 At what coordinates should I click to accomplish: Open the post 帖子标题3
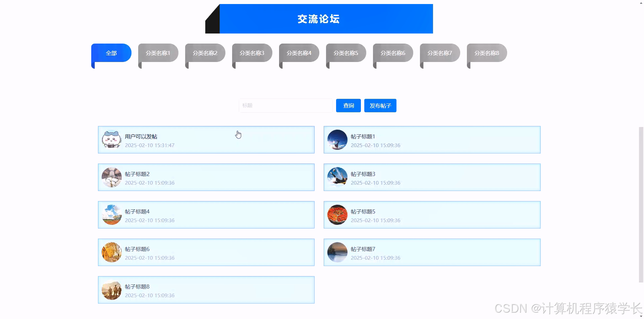tap(432, 177)
